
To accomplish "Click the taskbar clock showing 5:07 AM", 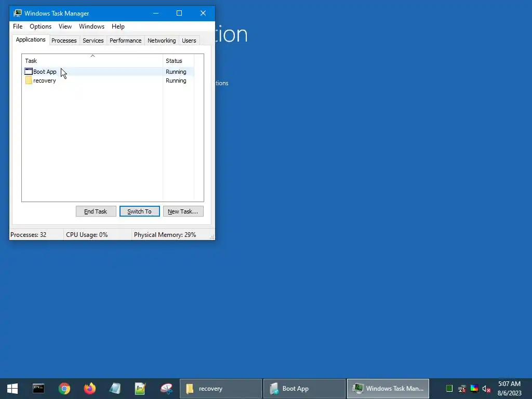I will point(509,389).
